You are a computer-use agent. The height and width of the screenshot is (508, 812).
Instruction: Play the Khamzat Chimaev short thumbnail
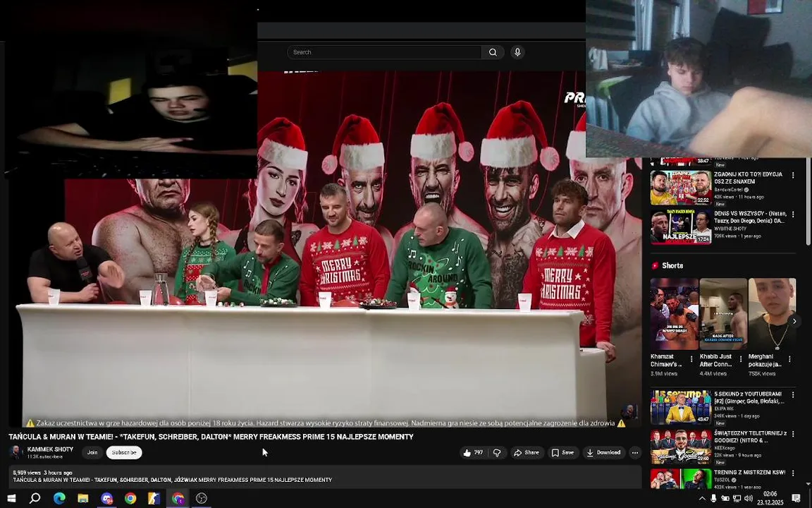point(675,314)
